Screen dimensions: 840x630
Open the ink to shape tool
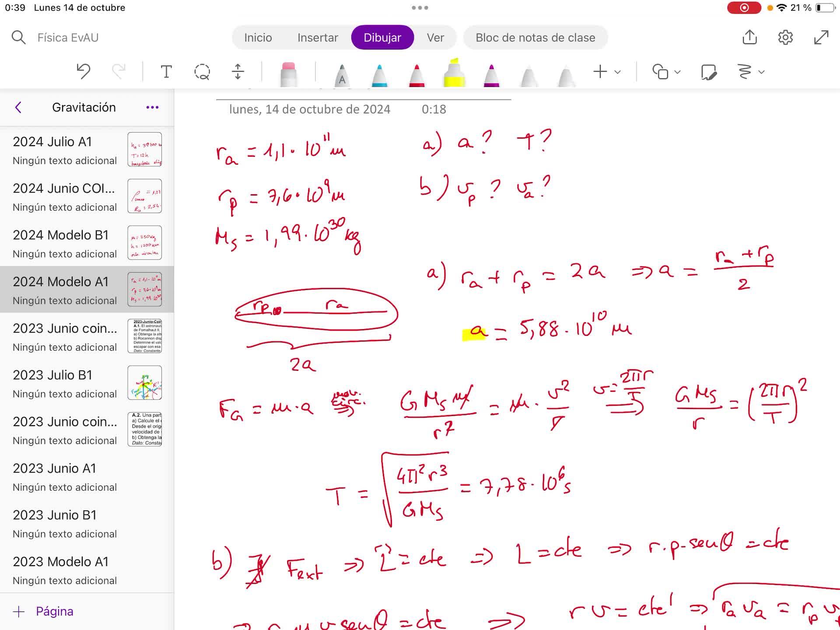708,72
